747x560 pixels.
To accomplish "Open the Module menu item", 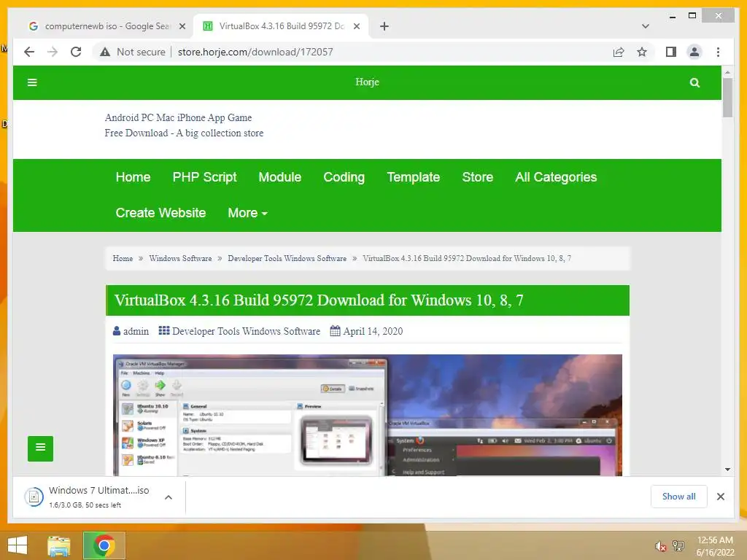I will 279,177.
